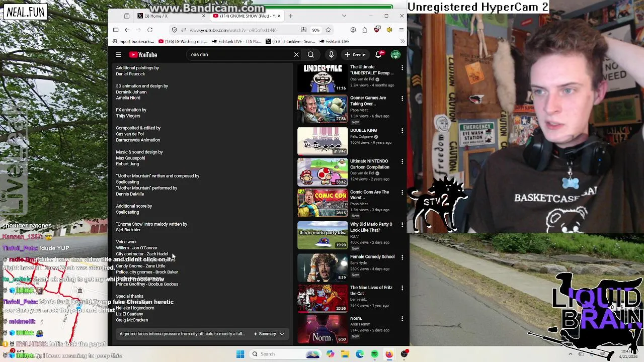Screen dimensions: 644x362
Task: Open the YouTube guide hamburger menu
Action: point(118,55)
